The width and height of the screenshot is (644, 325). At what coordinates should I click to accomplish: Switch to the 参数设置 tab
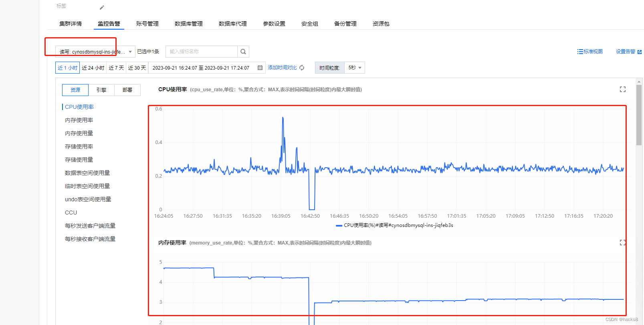pyautogui.click(x=274, y=24)
